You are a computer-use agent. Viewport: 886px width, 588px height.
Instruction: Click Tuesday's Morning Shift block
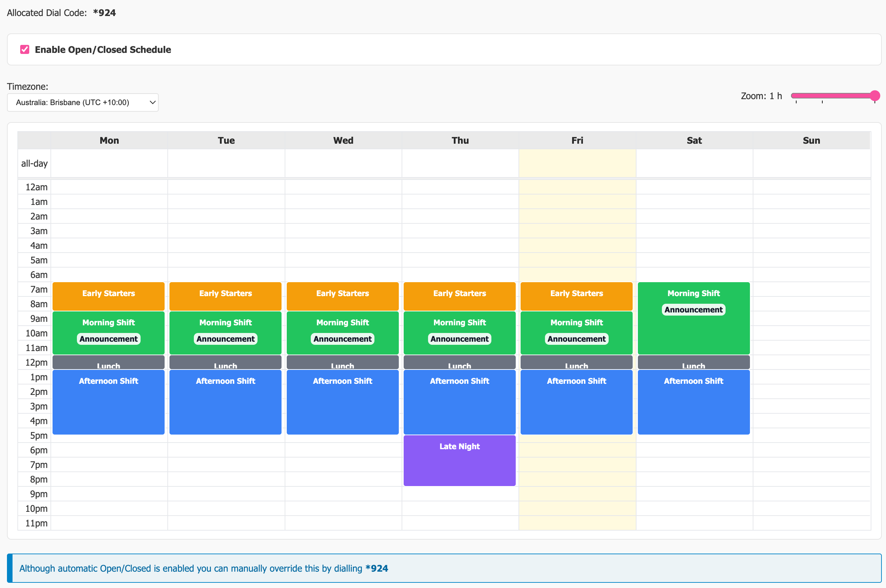pyautogui.click(x=226, y=323)
